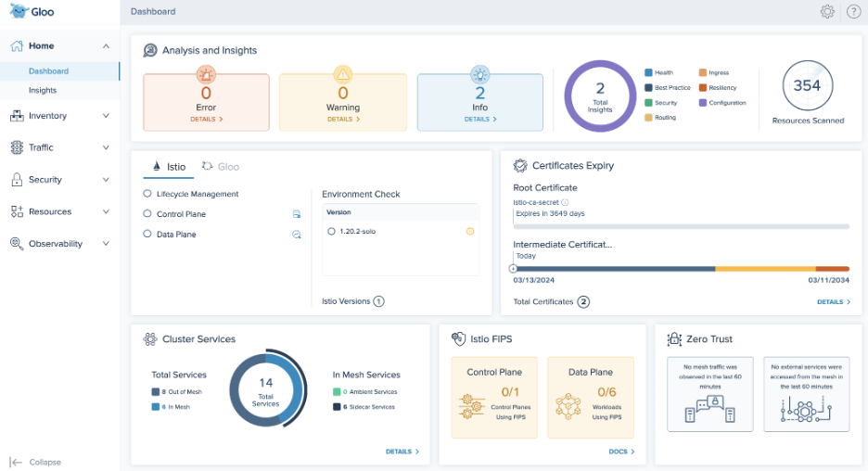Viewport: 868px width, 471px height.
Task: Click the Resources sidebar icon
Action: 17,211
